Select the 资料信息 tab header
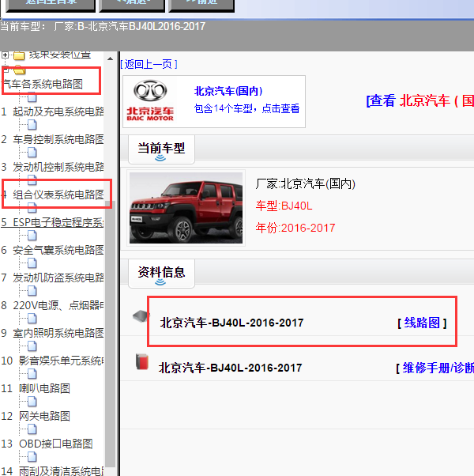 tap(161, 274)
